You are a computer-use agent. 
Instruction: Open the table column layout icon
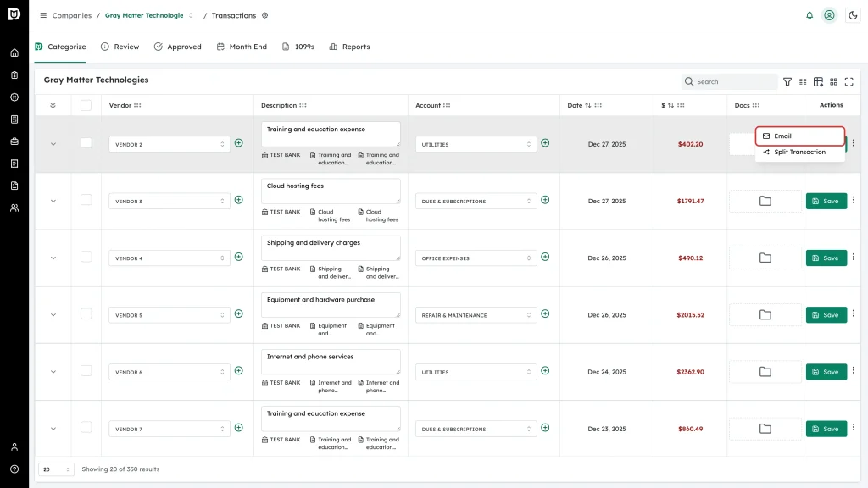click(x=818, y=82)
